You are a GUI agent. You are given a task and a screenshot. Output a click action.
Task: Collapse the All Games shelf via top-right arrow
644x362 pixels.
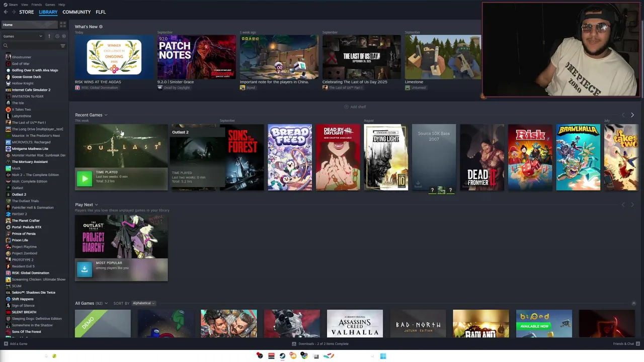pyautogui.click(x=633, y=303)
